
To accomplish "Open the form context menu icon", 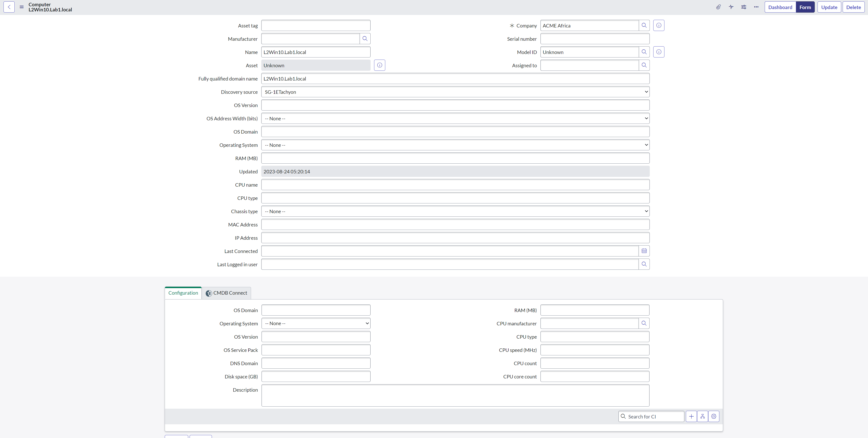I will coord(22,7).
